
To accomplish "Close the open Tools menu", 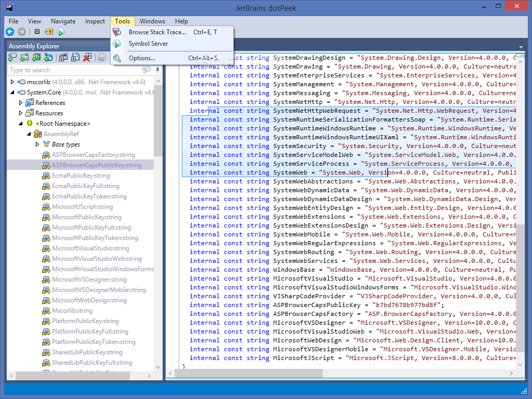I will (x=123, y=21).
